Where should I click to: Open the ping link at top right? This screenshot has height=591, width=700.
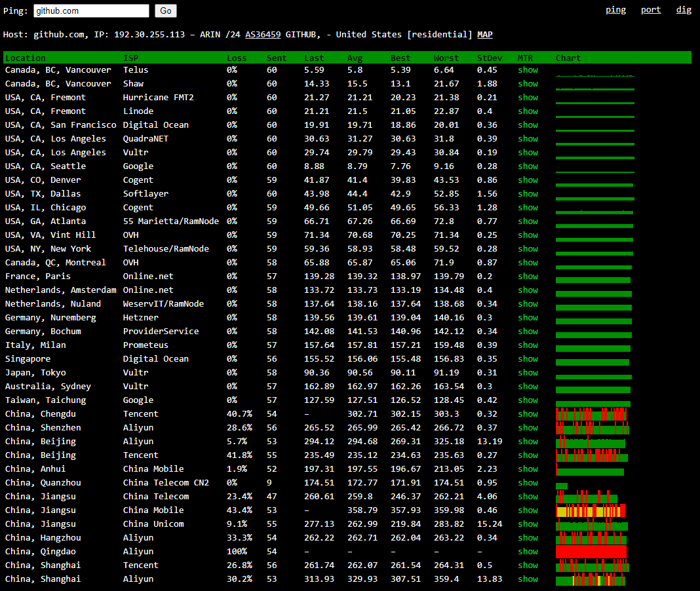click(x=615, y=10)
